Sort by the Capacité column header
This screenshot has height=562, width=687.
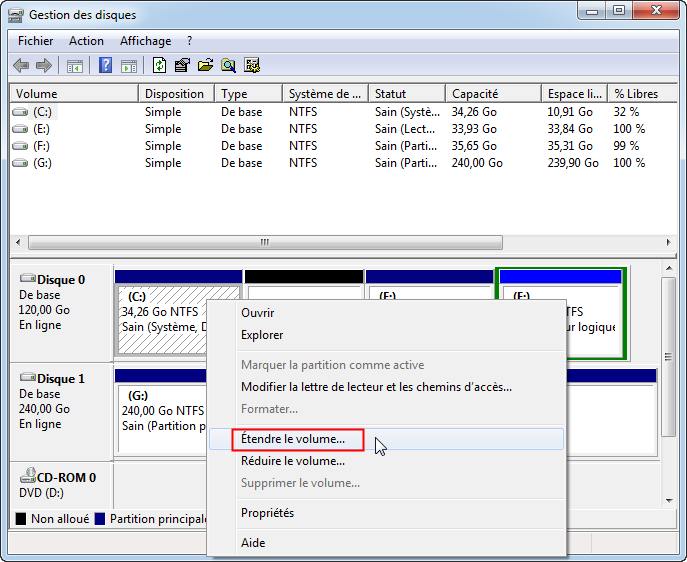pos(493,94)
